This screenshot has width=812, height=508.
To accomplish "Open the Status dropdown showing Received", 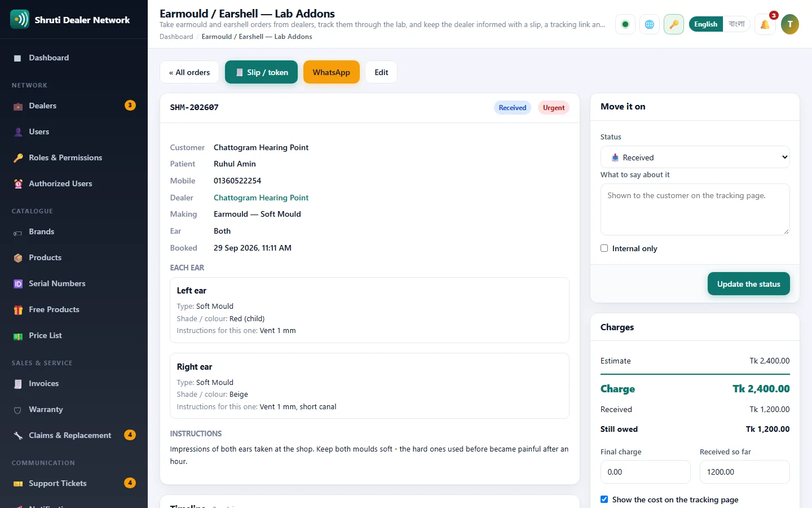I will click(x=695, y=157).
